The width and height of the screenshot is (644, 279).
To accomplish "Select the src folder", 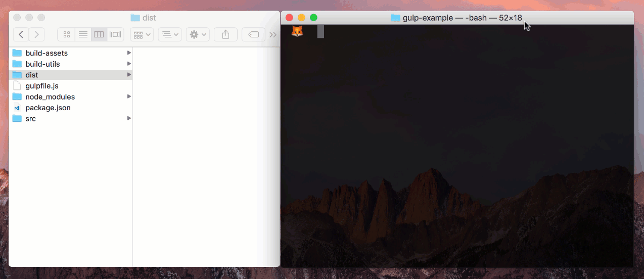I will [71, 119].
